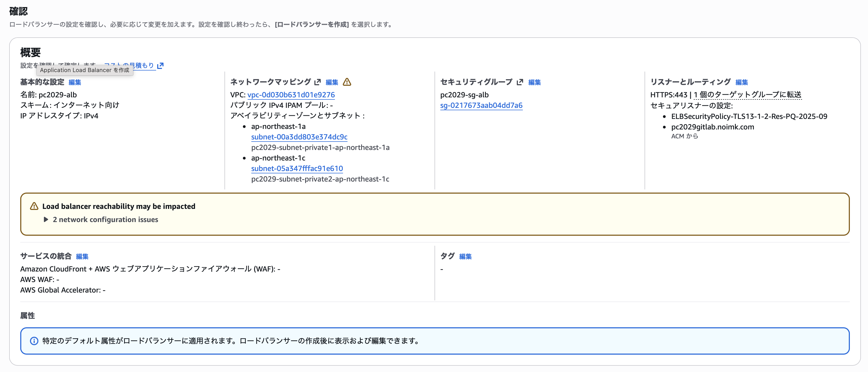Image resolution: width=868 pixels, height=372 pixels.
Task: Edit the security groups section
Action: pos(534,82)
